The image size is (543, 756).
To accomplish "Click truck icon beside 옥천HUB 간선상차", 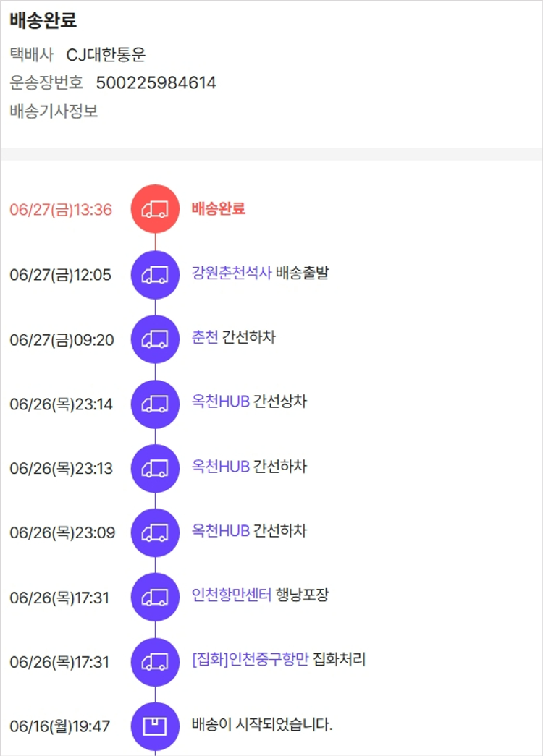I will 155,404.
